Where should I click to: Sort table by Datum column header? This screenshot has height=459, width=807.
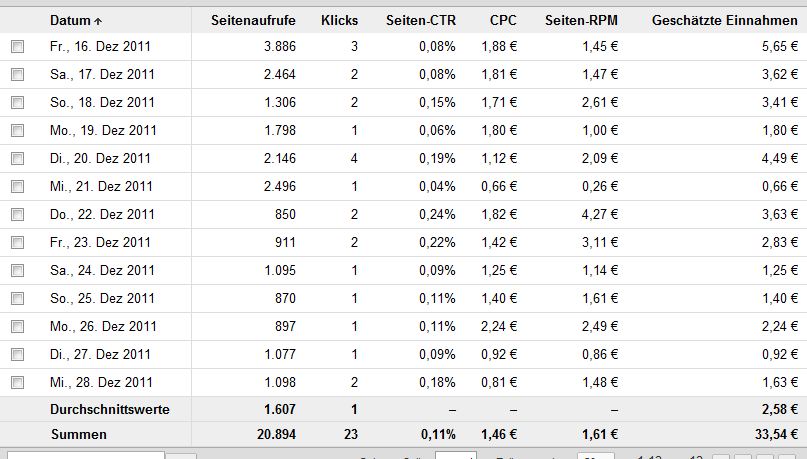(70, 21)
